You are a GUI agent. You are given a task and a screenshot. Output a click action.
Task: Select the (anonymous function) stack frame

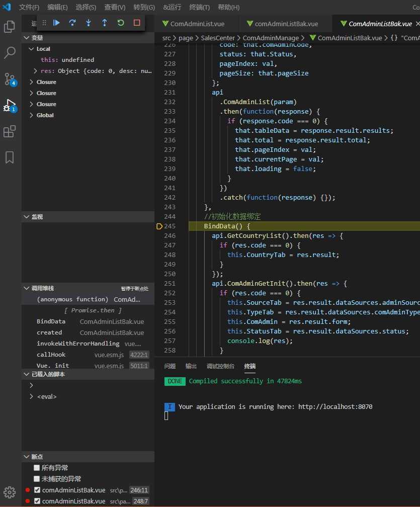pyautogui.click(x=88, y=299)
